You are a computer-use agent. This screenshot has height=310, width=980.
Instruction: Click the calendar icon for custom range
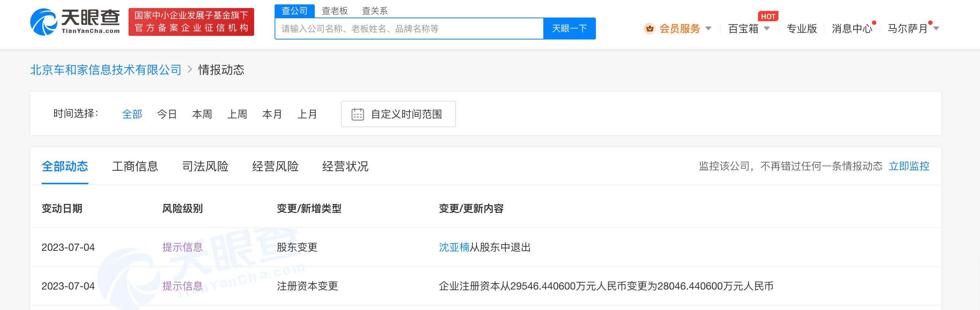[357, 114]
